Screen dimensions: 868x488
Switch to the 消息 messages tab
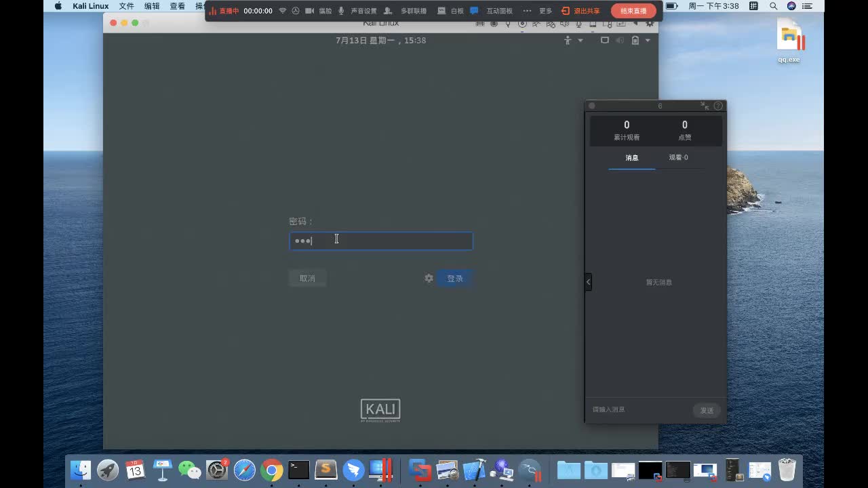(632, 158)
